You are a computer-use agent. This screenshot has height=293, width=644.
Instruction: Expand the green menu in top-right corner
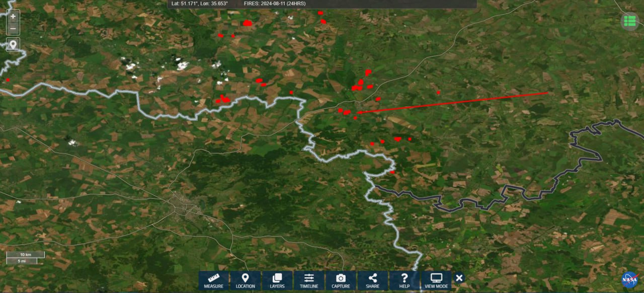(x=629, y=21)
